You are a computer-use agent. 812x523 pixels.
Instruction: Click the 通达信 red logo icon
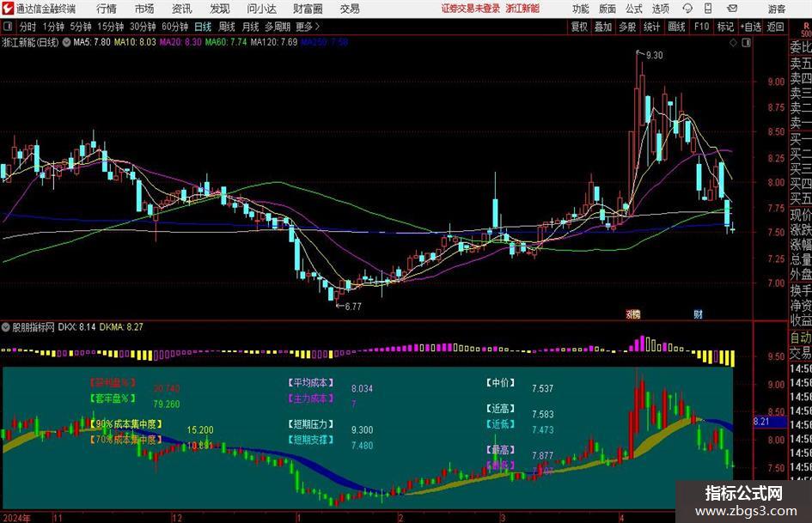pyautogui.click(x=7, y=9)
